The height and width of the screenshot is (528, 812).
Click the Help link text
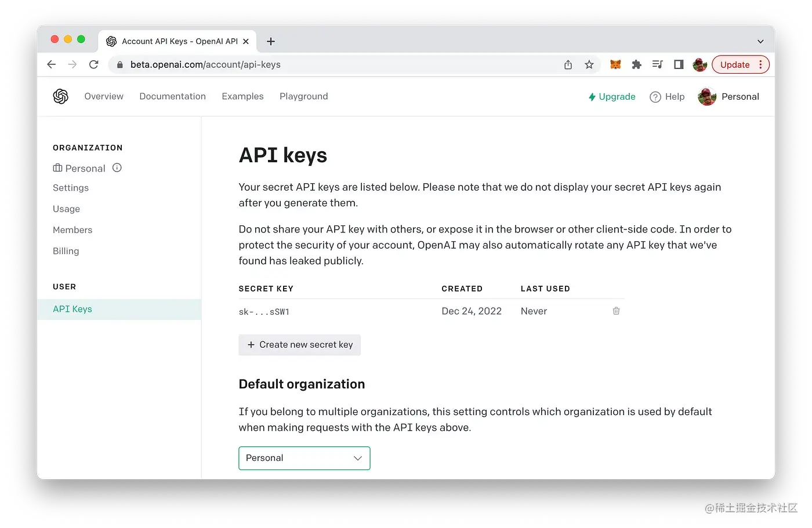675,97
